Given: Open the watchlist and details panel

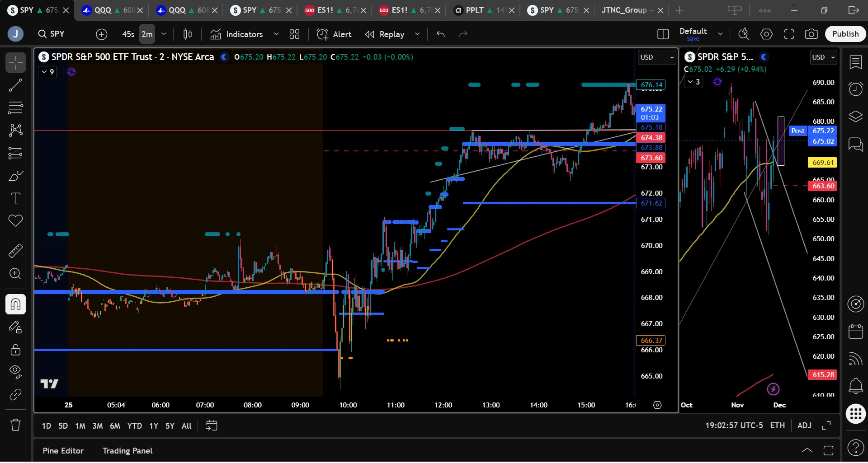Looking at the screenshot, I should coord(856,62).
